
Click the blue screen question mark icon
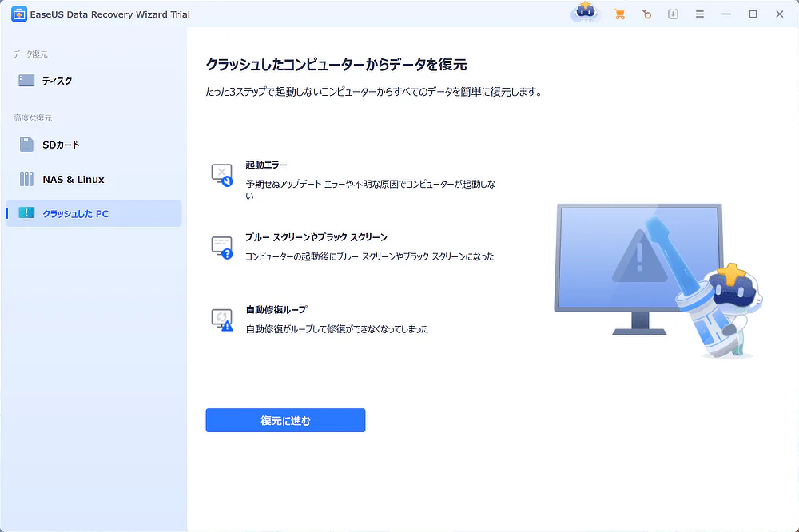coord(221,245)
